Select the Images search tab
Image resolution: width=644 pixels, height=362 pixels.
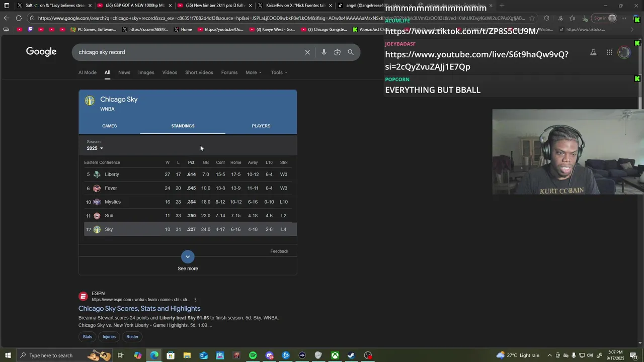click(146, 72)
